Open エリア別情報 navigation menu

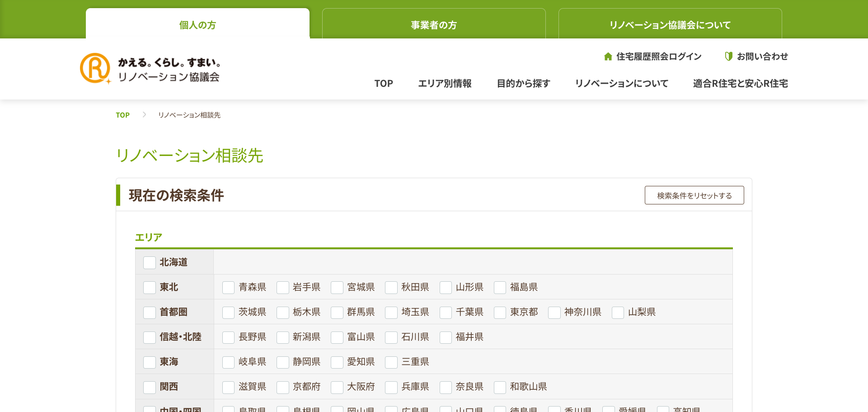point(445,84)
